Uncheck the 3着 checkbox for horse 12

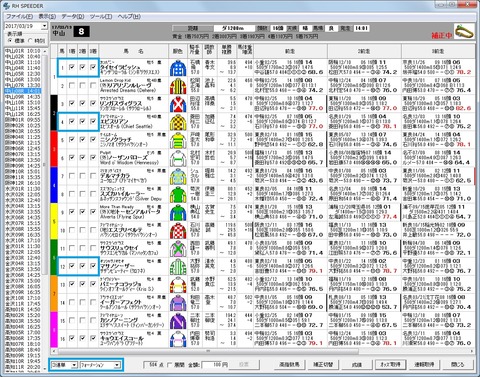click(x=93, y=266)
